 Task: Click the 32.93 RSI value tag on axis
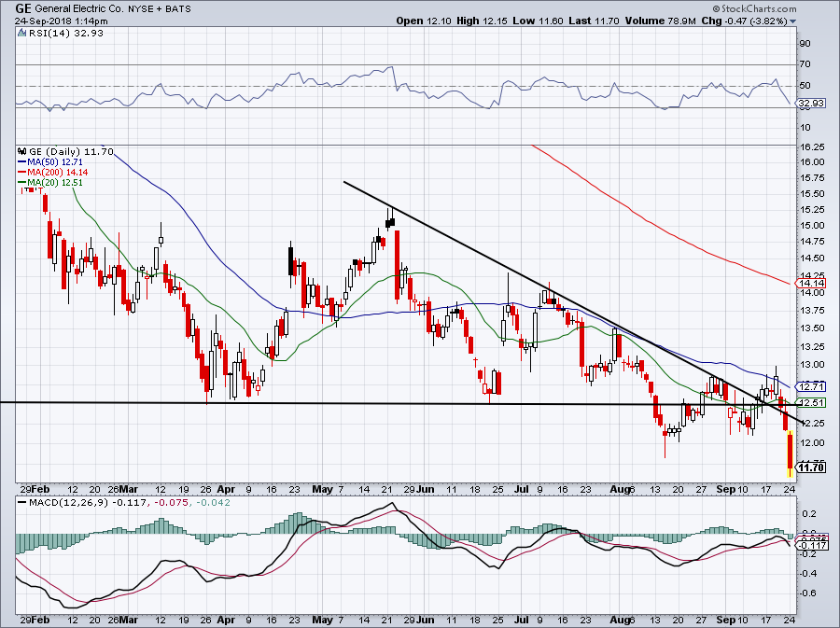(x=812, y=103)
